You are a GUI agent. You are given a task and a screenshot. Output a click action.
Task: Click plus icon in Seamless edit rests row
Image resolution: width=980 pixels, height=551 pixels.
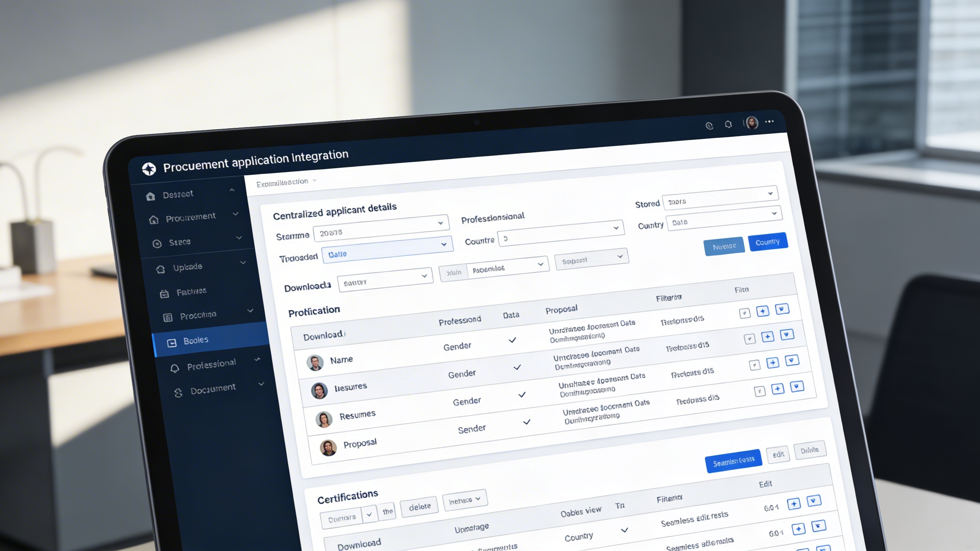click(794, 504)
